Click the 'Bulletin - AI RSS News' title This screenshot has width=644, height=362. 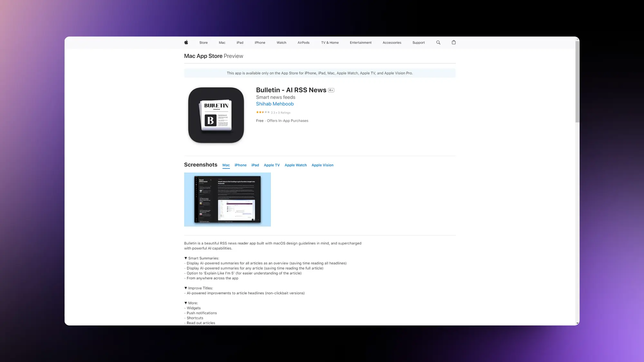point(291,90)
